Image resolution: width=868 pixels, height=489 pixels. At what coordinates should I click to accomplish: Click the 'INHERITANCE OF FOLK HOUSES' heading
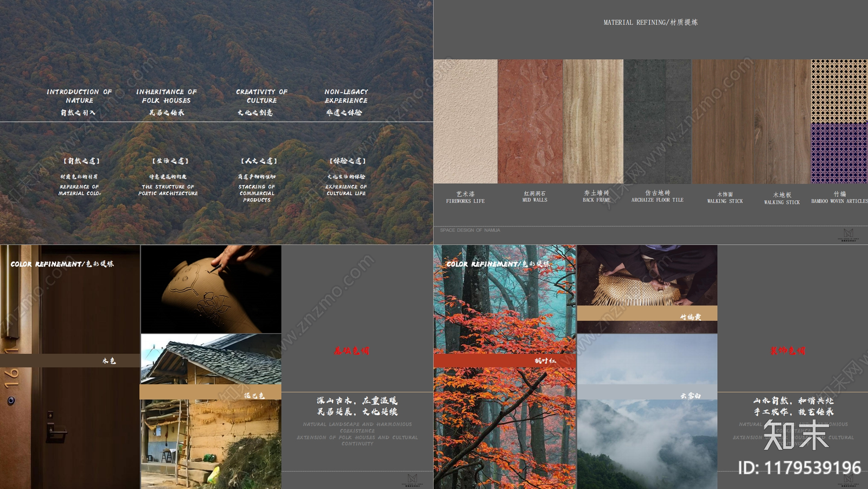point(167,96)
